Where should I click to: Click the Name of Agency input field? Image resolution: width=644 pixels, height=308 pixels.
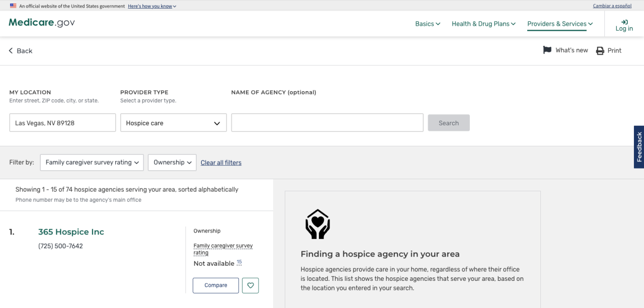[327, 123]
